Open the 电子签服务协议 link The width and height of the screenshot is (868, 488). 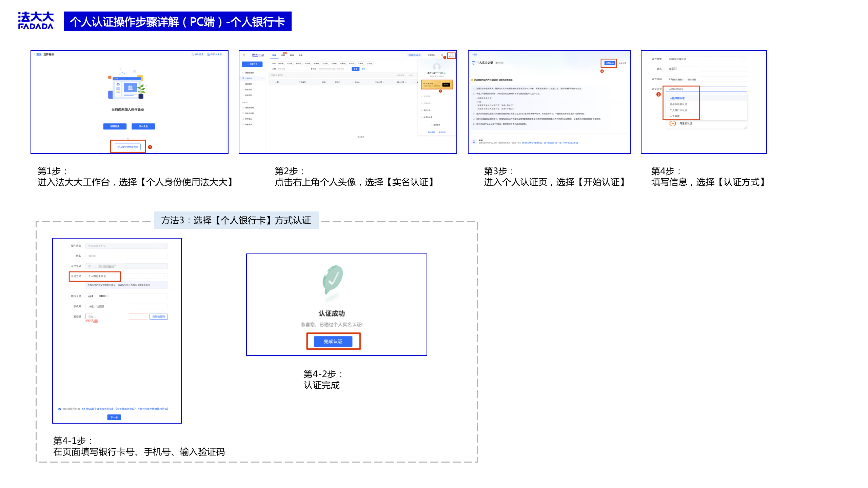click(125, 409)
